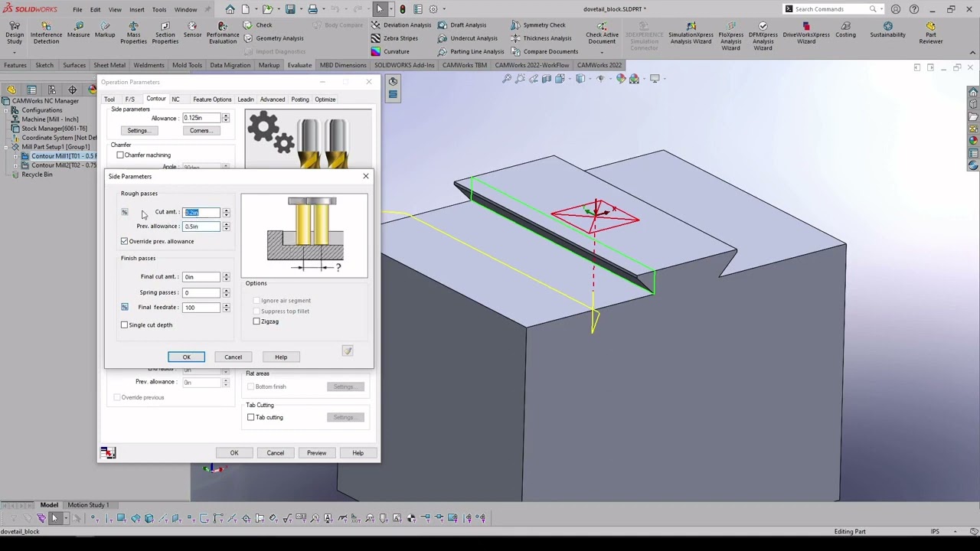The width and height of the screenshot is (980, 551).
Task: Open Performance Evaluation
Action: [x=223, y=32]
